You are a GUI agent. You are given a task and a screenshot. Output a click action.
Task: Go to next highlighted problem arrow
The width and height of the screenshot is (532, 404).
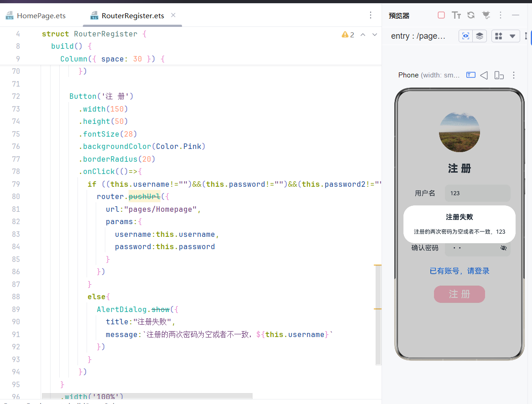pyautogui.click(x=375, y=35)
